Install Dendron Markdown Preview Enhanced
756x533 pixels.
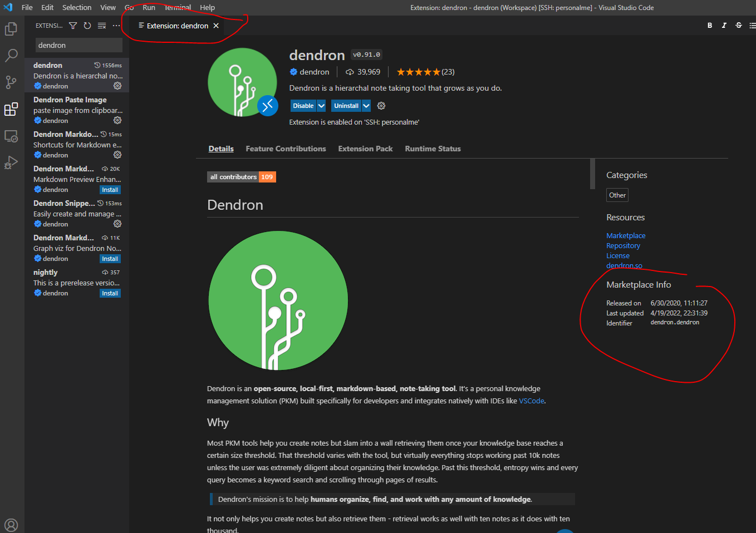tap(110, 190)
